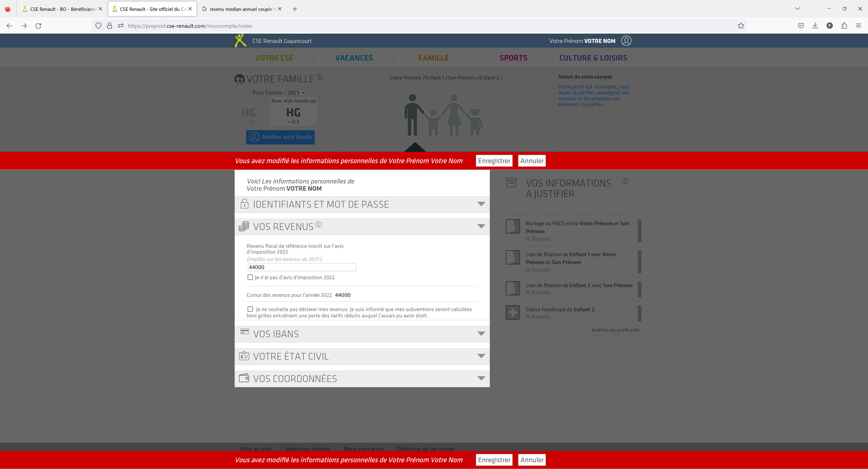
Task: Expand the Vos Coordonnées section arrow
Action: pos(481,378)
